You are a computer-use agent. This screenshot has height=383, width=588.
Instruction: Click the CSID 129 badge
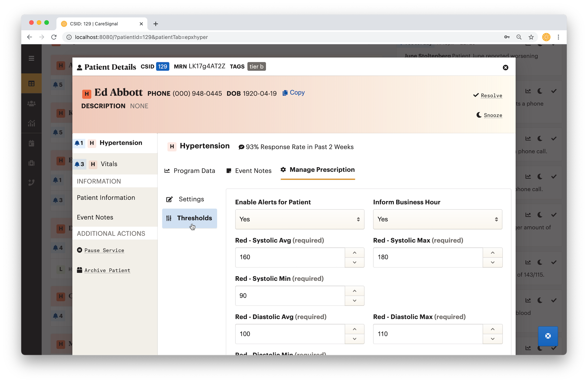tap(163, 67)
